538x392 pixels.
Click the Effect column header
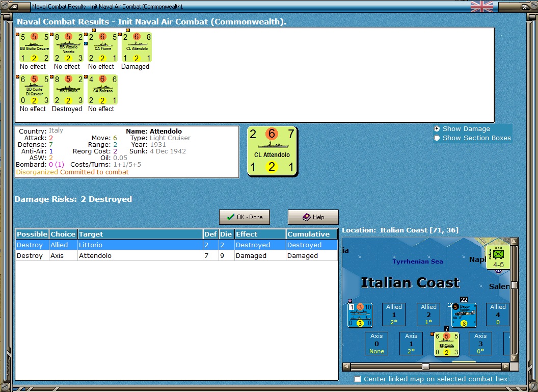coord(260,234)
